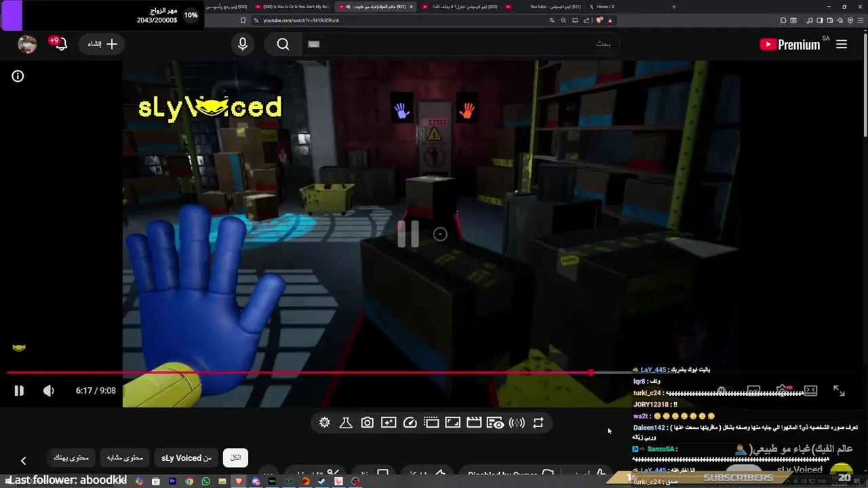Open the notifications bell

[x=61, y=44]
